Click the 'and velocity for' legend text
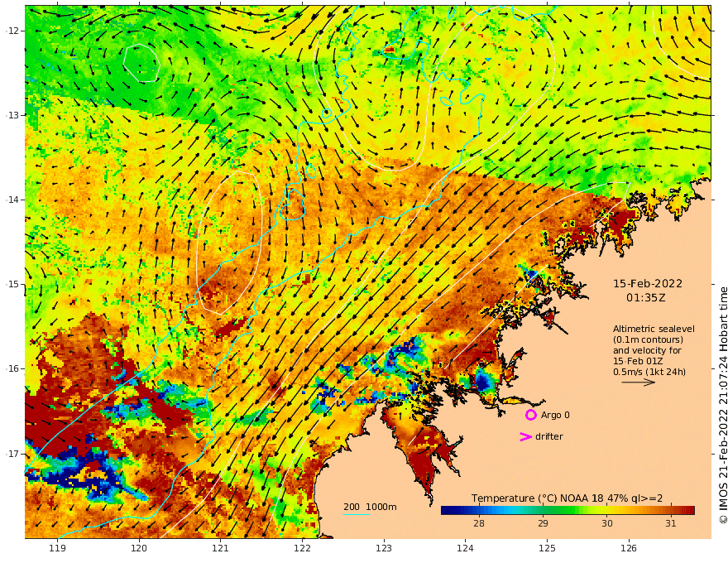The image size is (728, 563). click(x=647, y=350)
